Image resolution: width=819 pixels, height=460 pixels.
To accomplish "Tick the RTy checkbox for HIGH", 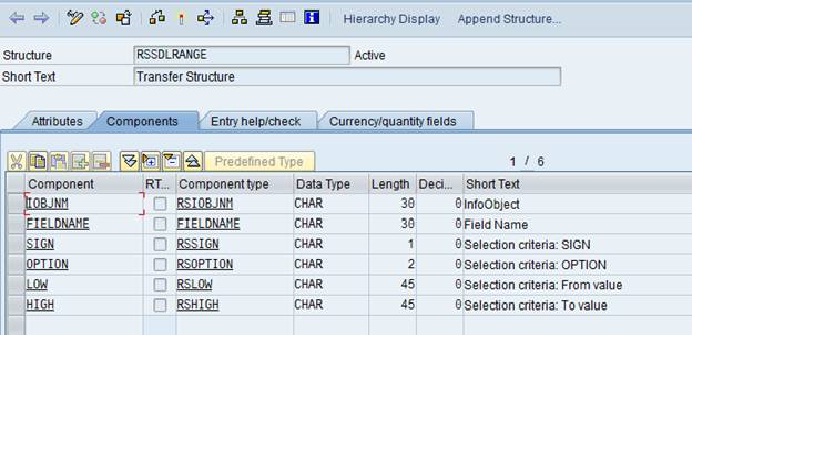I will point(160,305).
